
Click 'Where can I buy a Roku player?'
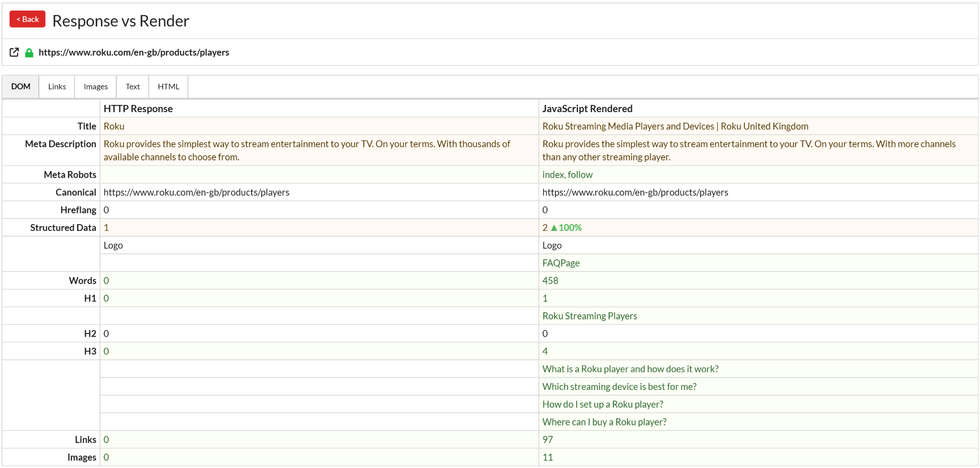point(604,422)
